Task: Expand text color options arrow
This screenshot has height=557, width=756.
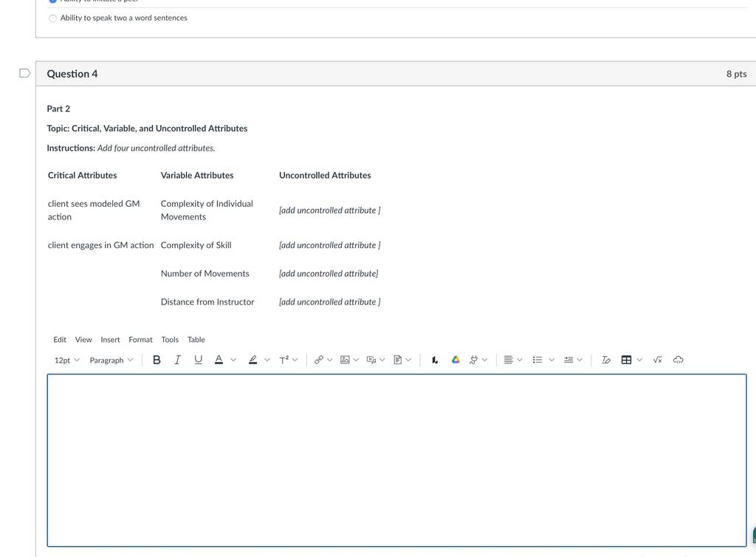Action: pyautogui.click(x=233, y=360)
